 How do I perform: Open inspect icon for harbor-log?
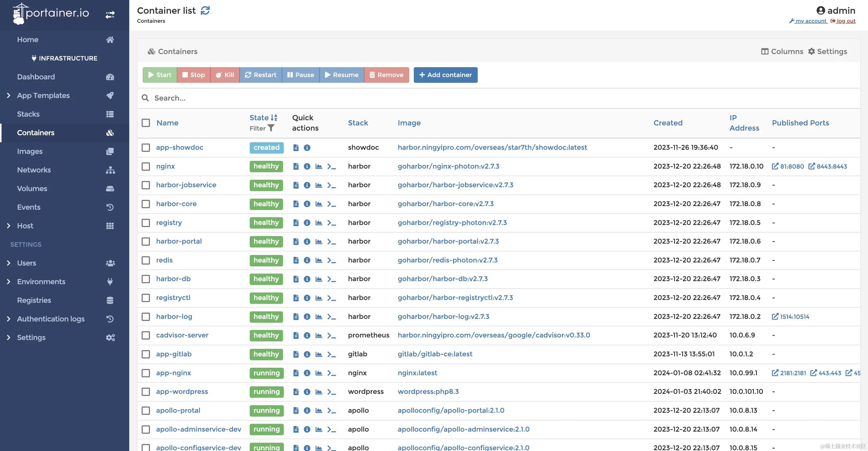(x=307, y=317)
